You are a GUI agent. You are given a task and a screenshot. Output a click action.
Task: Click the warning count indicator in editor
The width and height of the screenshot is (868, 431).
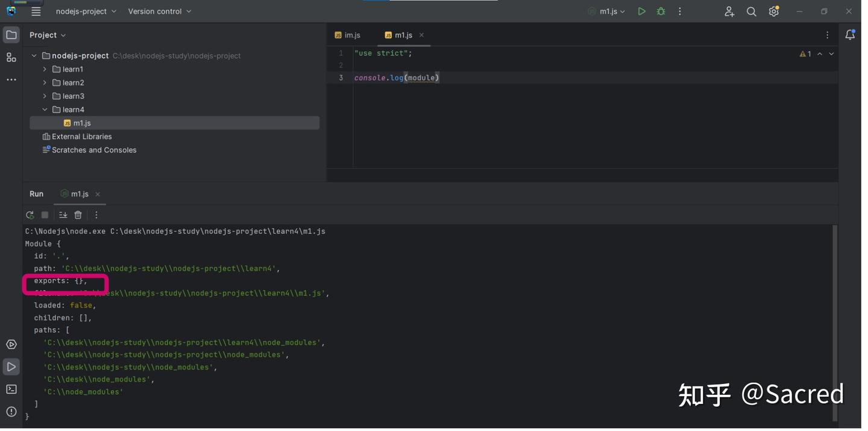[805, 54]
